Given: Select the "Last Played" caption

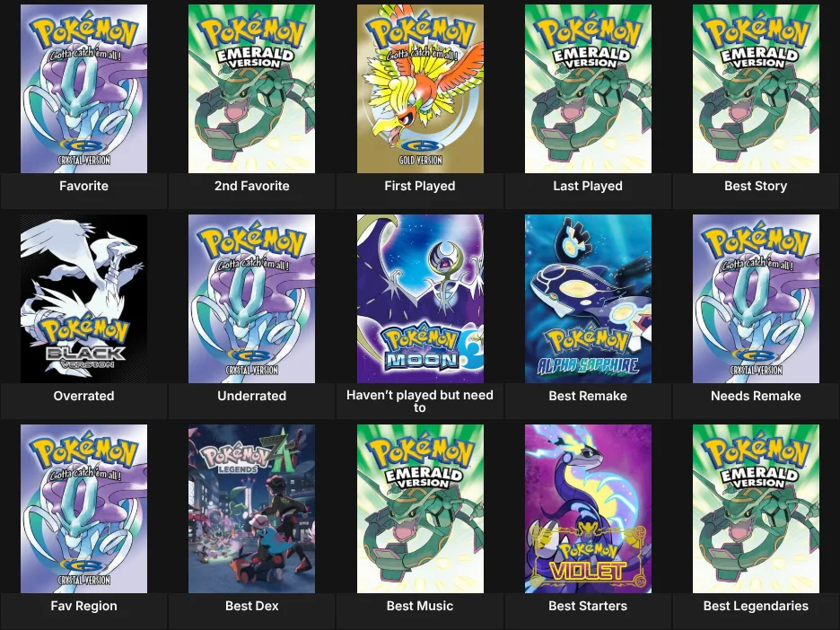Looking at the screenshot, I should pos(588,186).
